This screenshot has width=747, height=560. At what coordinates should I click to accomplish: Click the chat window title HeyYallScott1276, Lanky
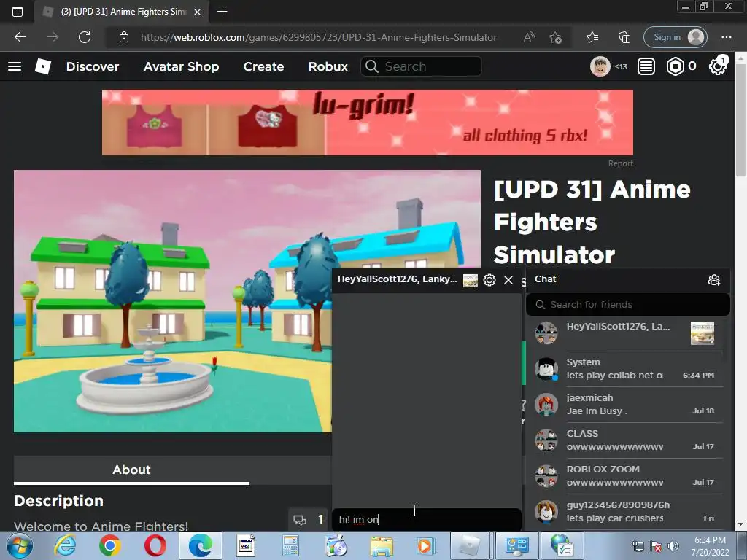click(x=398, y=279)
